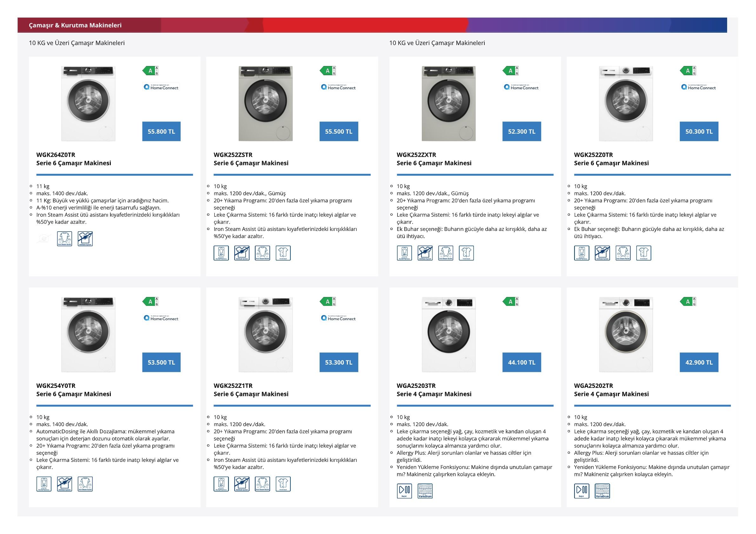Click the Home Connect logo on WGK252ZXTR card
Viewport: 756px width, 534px height.
(521, 87)
